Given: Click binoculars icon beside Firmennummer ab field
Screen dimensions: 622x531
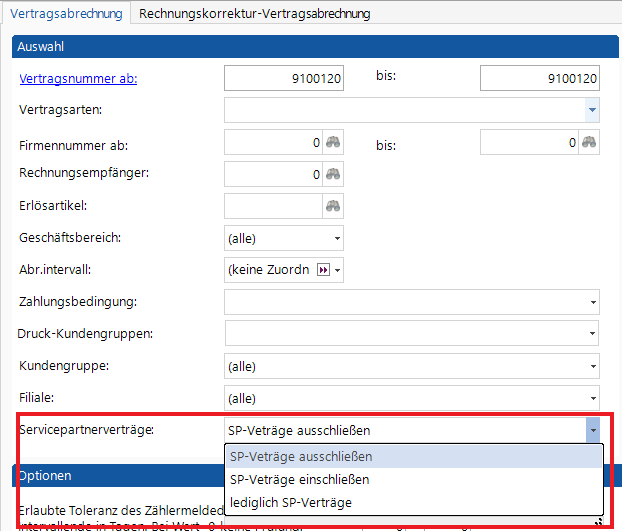Looking at the screenshot, I should pyautogui.click(x=333, y=143).
